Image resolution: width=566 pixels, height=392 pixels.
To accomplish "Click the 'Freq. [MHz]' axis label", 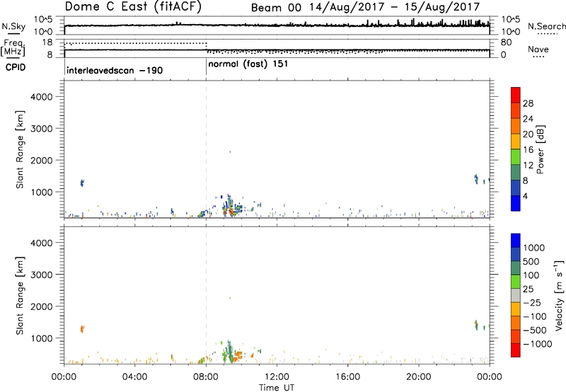I will (x=13, y=47).
